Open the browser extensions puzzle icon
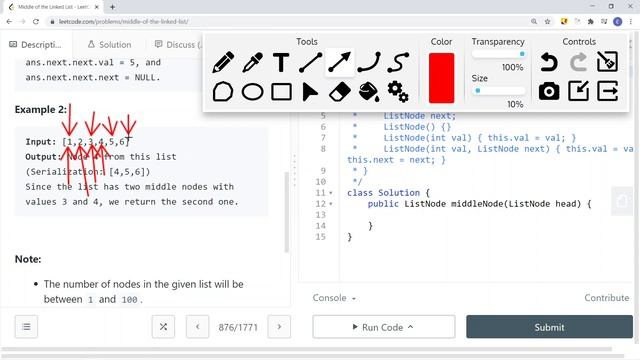This screenshot has width=640, height=360. 591,22
